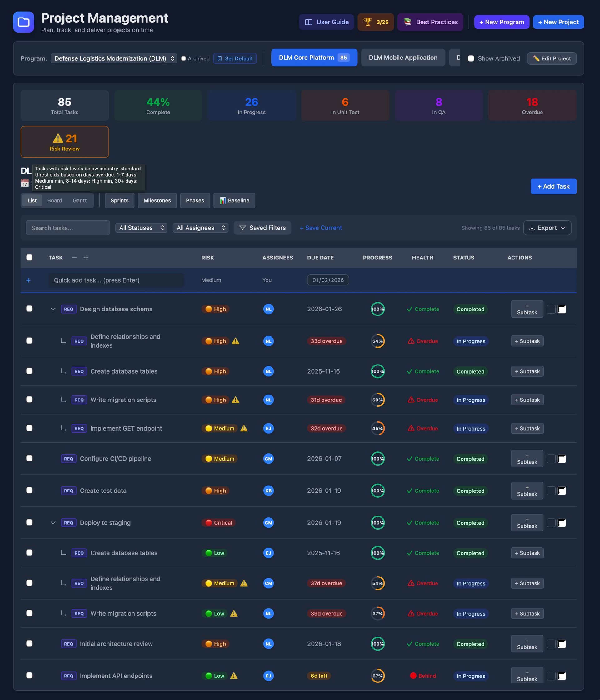Image resolution: width=600 pixels, height=700 pixels.
Task: Click the Search tasks input field
Action: 68,228
